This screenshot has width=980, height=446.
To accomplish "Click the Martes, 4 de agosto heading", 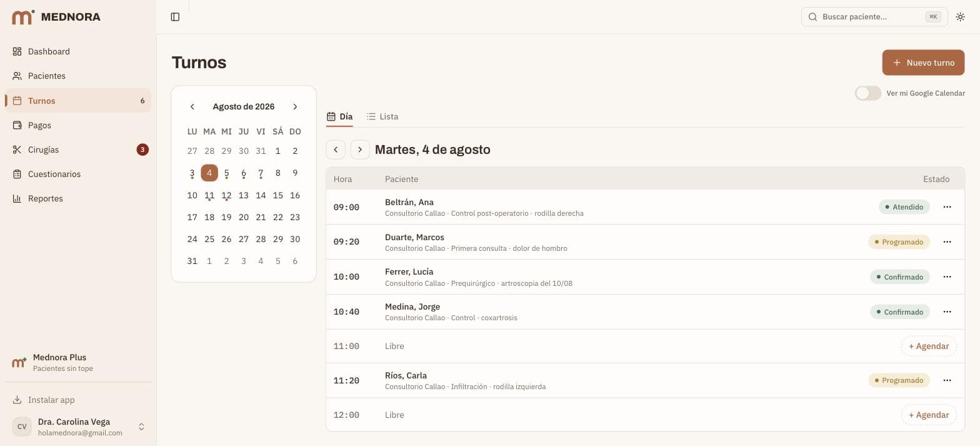I will coord(432,150).
